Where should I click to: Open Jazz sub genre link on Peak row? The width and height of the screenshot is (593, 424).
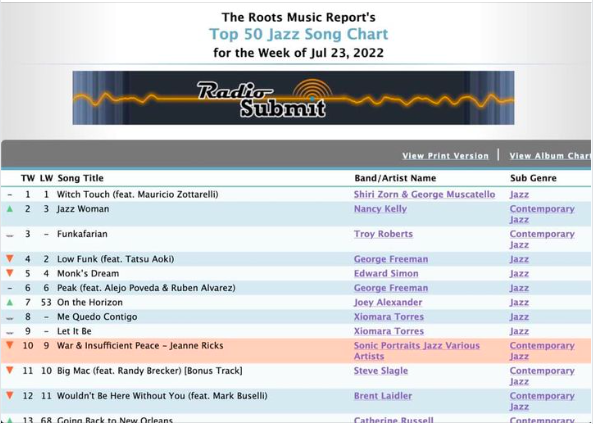click(x=519, y=288)
